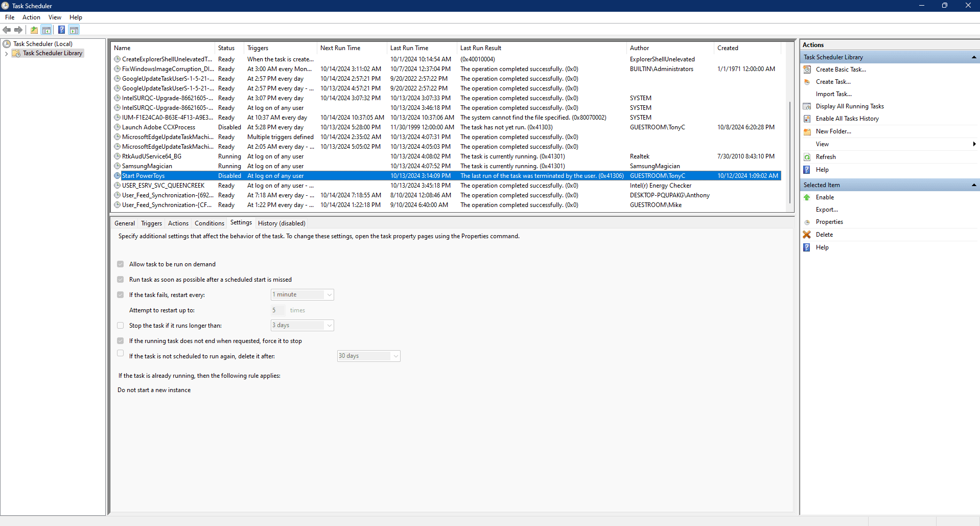Click the task icon beside Start PowerToys
The height and width of the screenshot is (526, 980).
pyautogui.click(x=117, y=176)
